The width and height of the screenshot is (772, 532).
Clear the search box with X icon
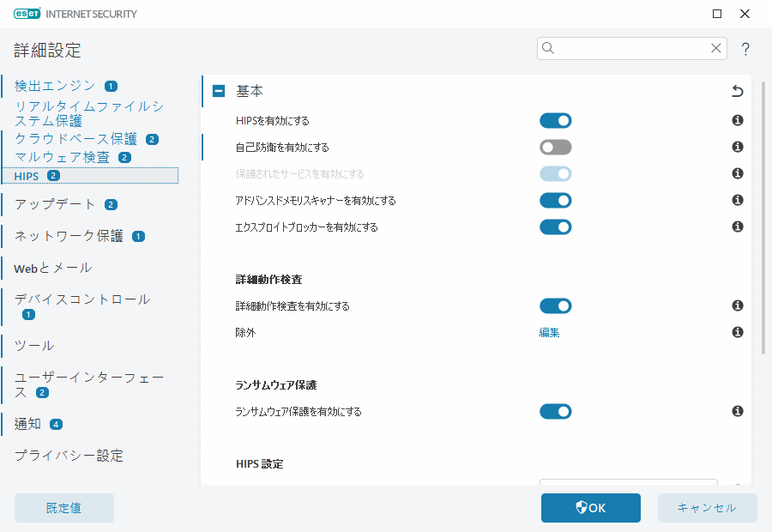[715, 48]
